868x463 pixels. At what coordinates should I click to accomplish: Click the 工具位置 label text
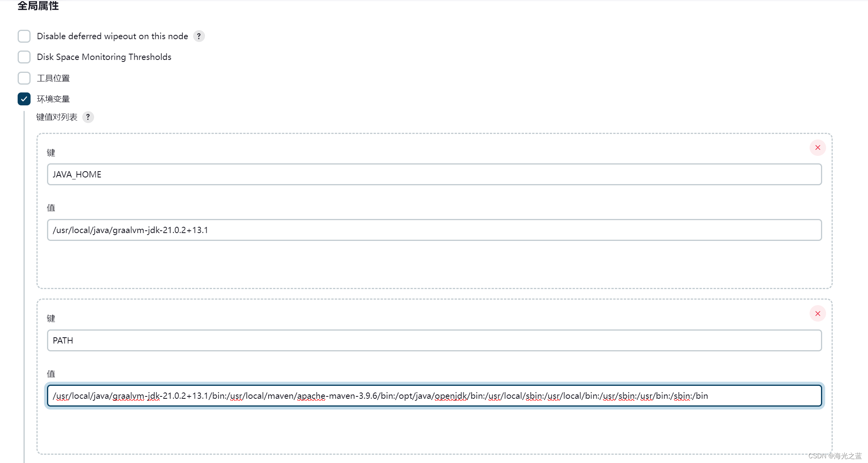(x=53, y=78)
